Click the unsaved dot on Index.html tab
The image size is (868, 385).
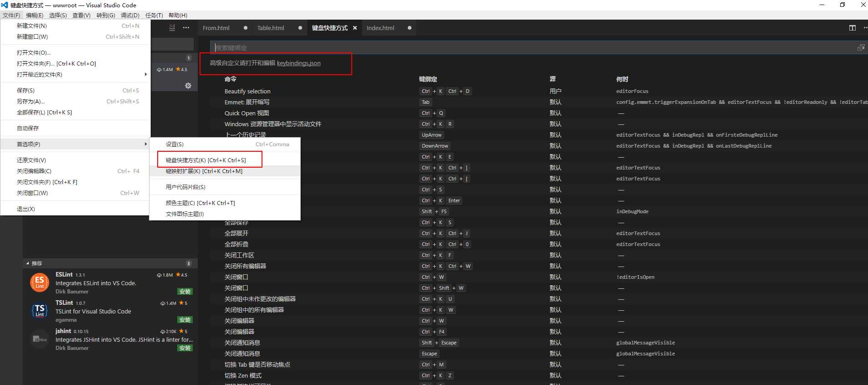(410, 28)
